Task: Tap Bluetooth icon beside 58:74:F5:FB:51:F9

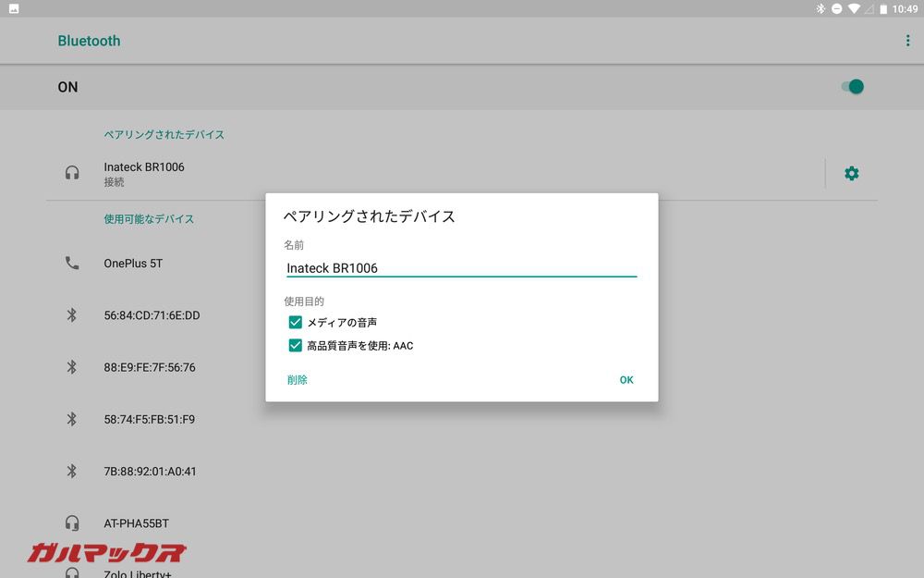Action: click(x=72, y=419)
